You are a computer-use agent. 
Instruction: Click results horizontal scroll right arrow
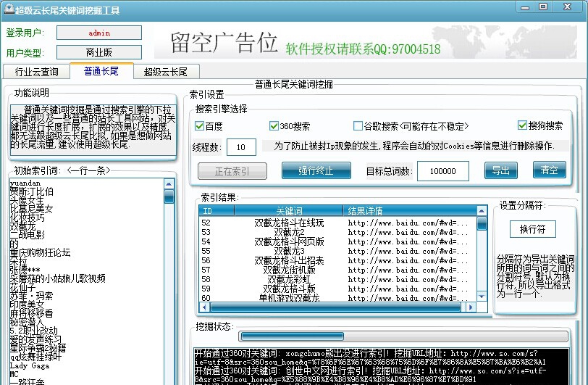coord(471,307)
